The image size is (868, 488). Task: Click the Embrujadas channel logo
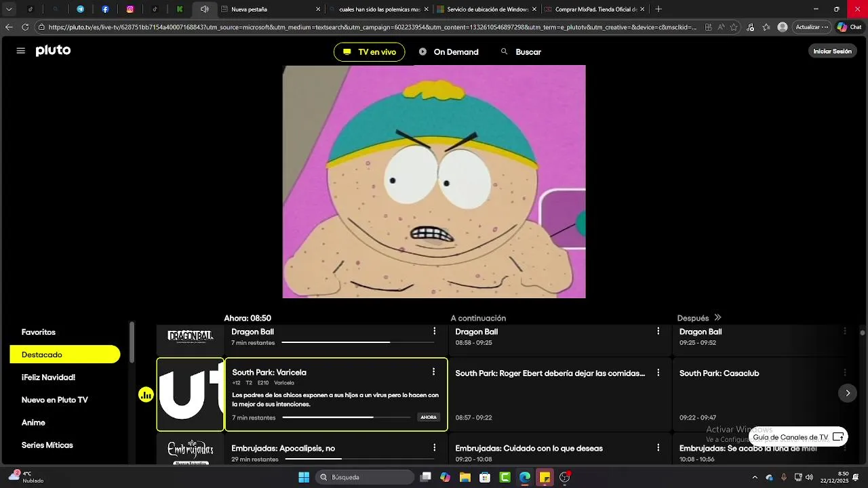[x=191, y=451]
